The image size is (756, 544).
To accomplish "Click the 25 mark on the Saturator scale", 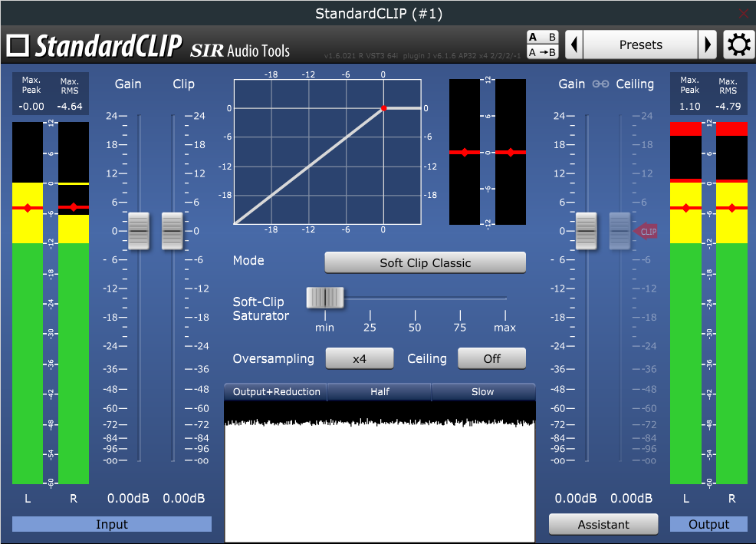I will coord(370,328).
